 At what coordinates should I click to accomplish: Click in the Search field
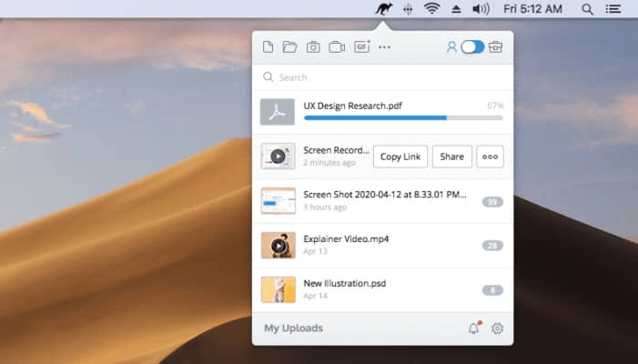[382, 77]
